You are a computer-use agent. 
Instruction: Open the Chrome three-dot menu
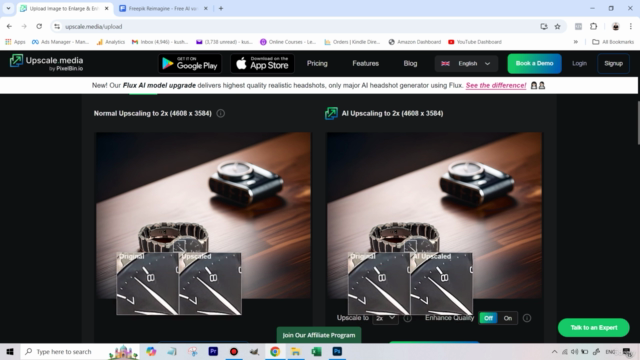(x=631, y=27)
